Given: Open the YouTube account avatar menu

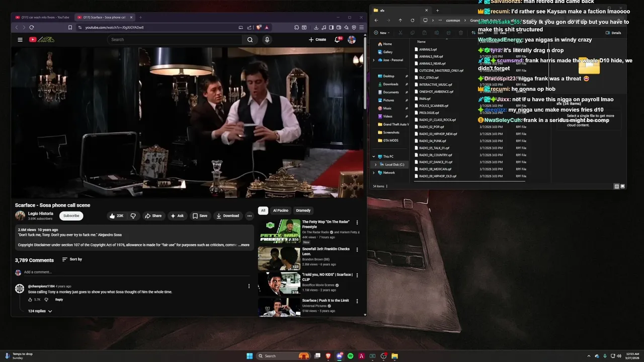Looking at the screenshot, I should (x=352, y=40).
